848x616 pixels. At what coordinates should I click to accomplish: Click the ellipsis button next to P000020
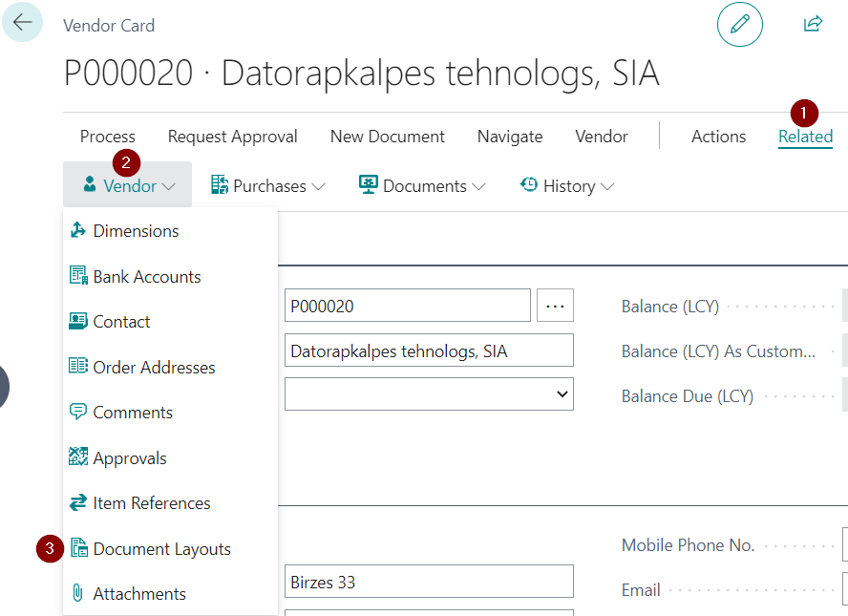tap(555, 306)
